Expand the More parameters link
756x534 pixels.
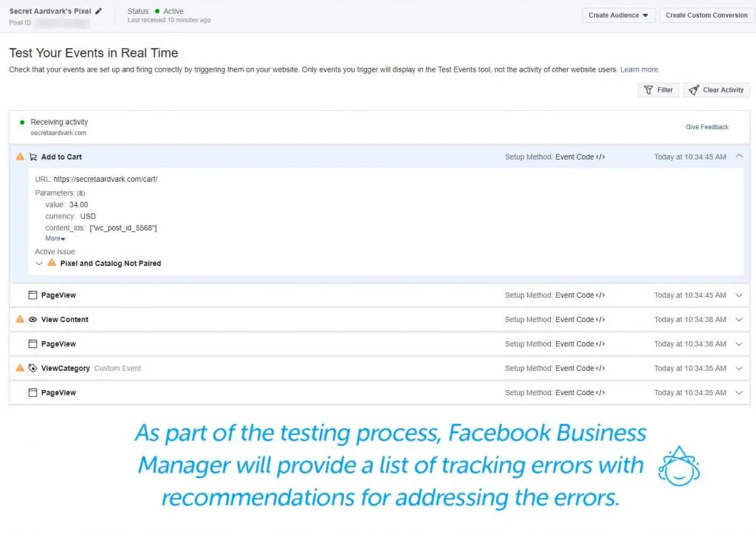pos(55,239)
